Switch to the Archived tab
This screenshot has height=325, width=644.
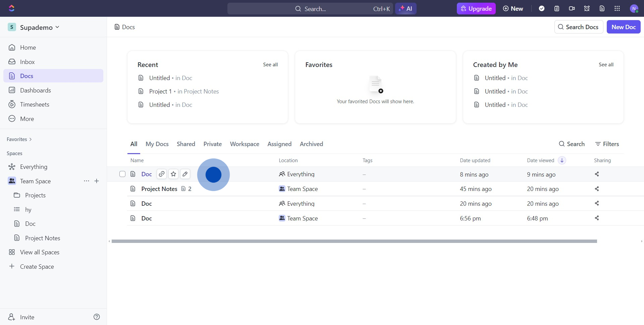tap(311, 144)
